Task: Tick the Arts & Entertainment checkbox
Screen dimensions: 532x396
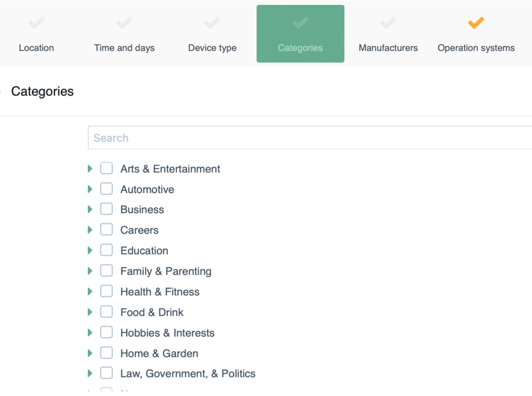Action: pos(106,168)
